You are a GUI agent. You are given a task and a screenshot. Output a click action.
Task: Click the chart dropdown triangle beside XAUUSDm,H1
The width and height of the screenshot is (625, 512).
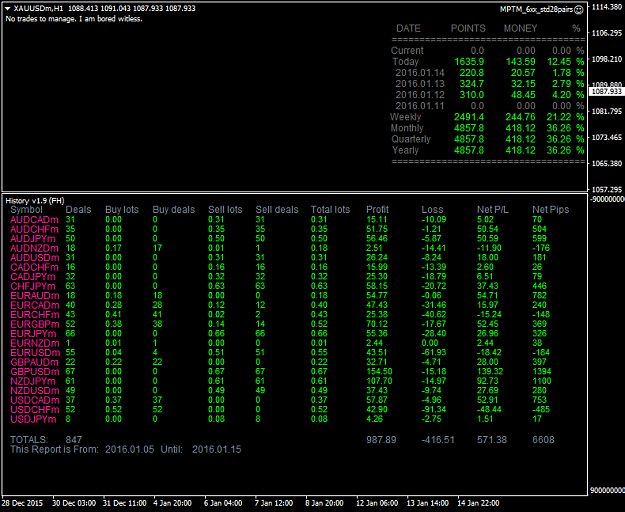click(x=8, y=8)
